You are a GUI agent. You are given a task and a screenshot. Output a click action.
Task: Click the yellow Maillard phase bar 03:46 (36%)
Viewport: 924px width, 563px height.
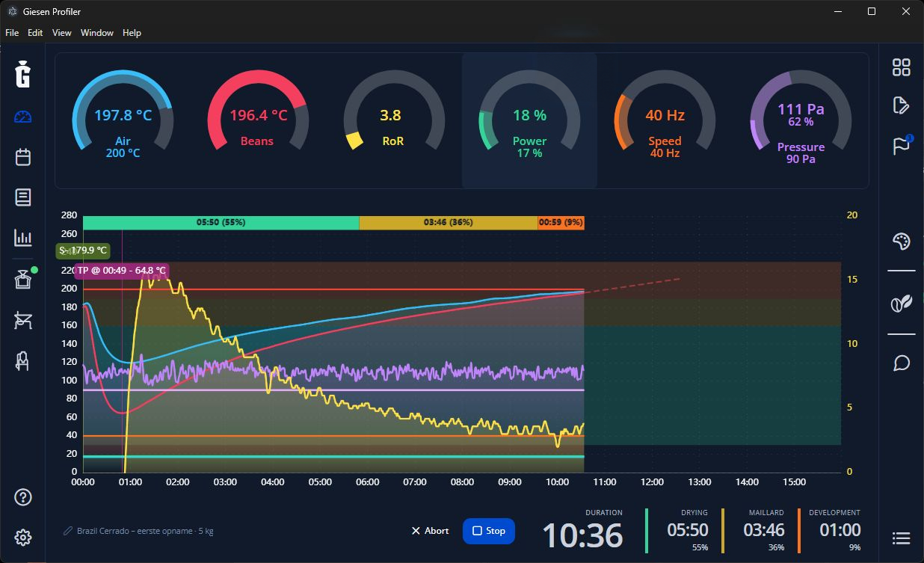[x=448, y=222]
